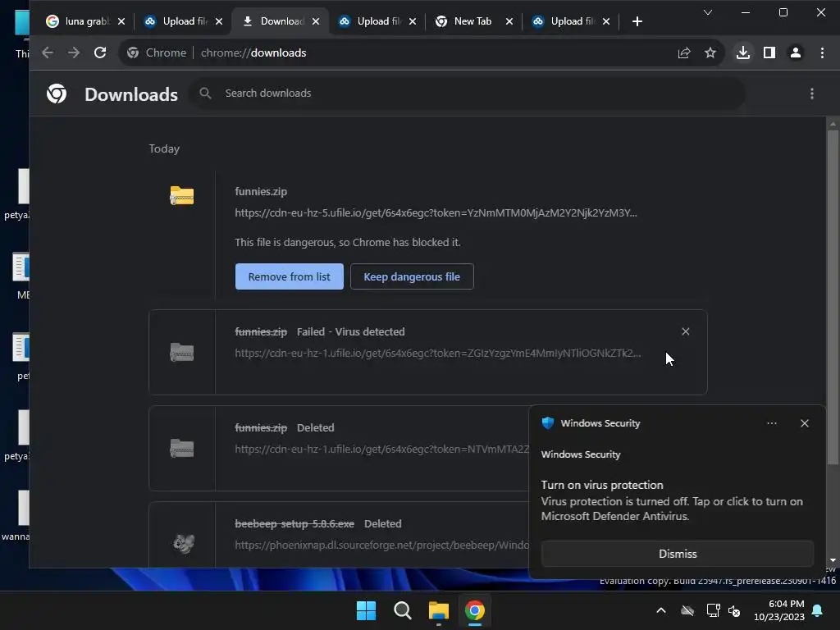This screenshot has width=840, height=630.
Task: Open File Explorer from taskbar
Action: click(439, 610)
